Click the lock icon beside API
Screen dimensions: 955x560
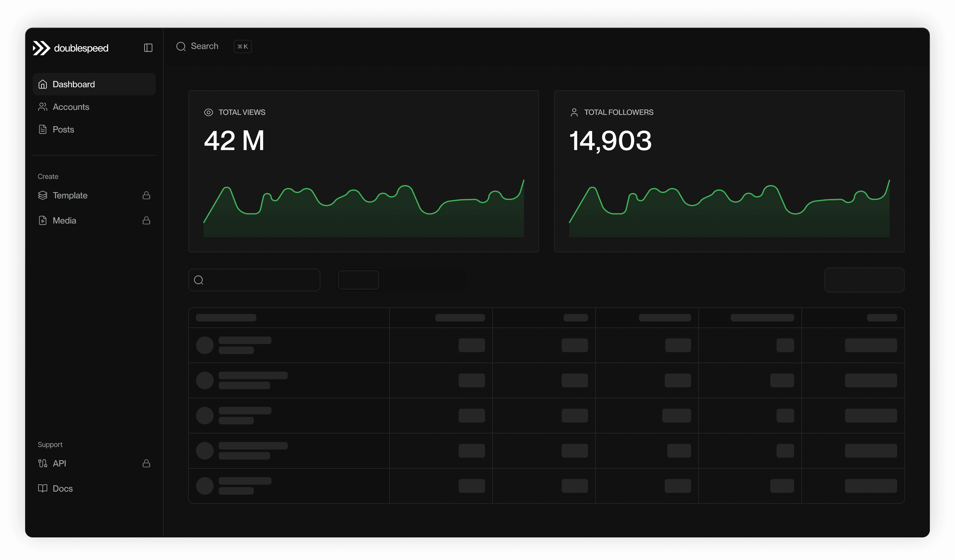(146, 463)
